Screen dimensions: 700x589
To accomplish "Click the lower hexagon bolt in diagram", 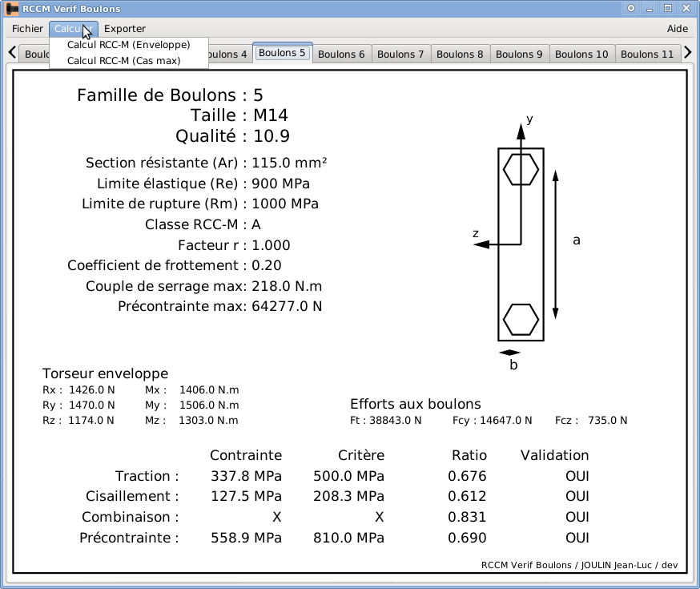I will click(521, 320).
